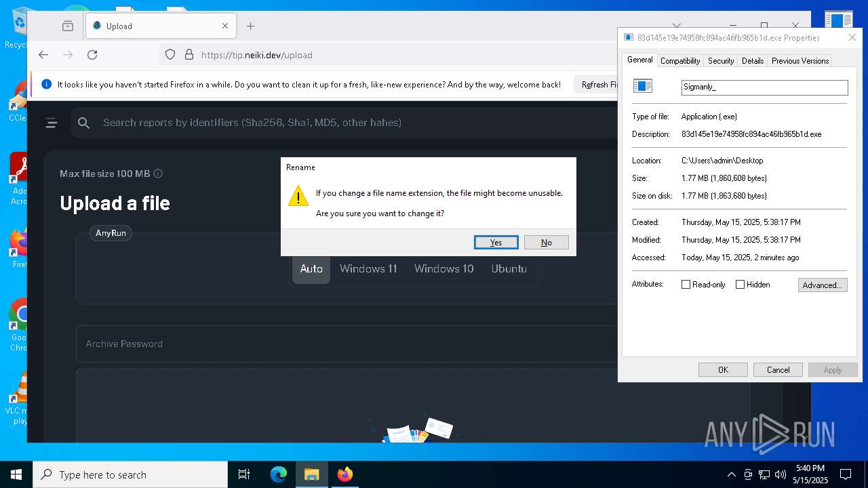Open the Security tab in Properties
Image resolution: width=868 pixels, height=488 pixels.
tap(721, 60)
